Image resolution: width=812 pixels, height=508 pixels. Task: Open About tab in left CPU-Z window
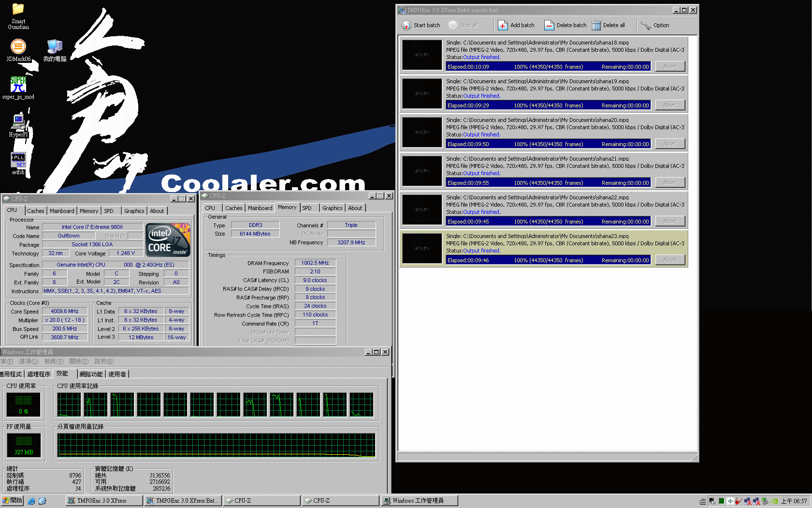(x=157, y=211)
